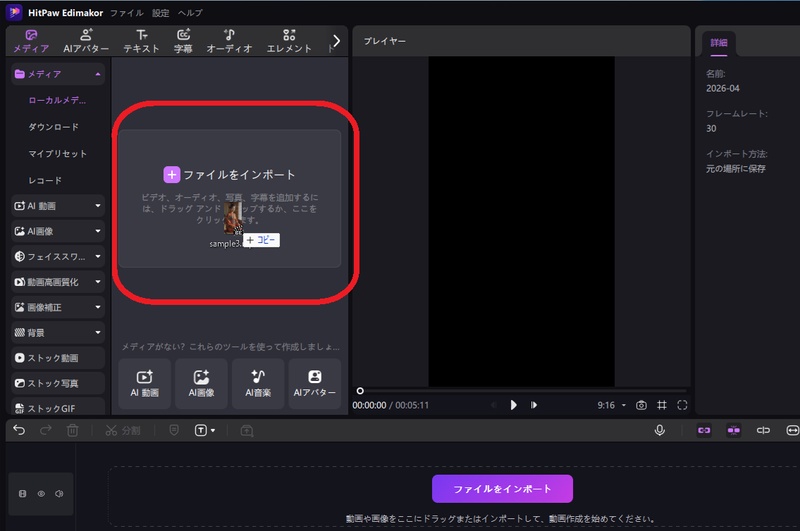The width and height of the screenshot is (800, 531).
Task: Click the HitPaw Edimakor logo icon
Action: pyautogui.click(x=14, y=12)
